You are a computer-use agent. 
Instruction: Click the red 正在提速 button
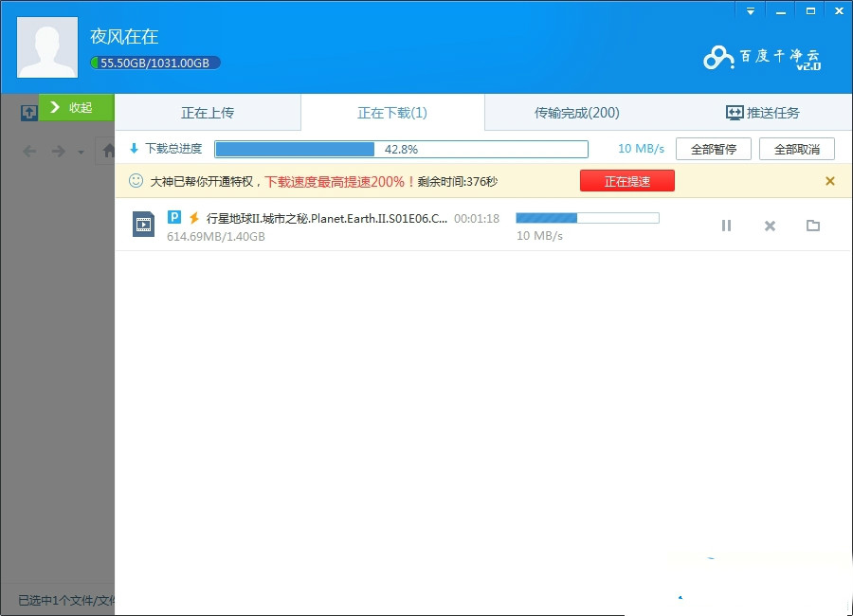(x=627, y=180)
